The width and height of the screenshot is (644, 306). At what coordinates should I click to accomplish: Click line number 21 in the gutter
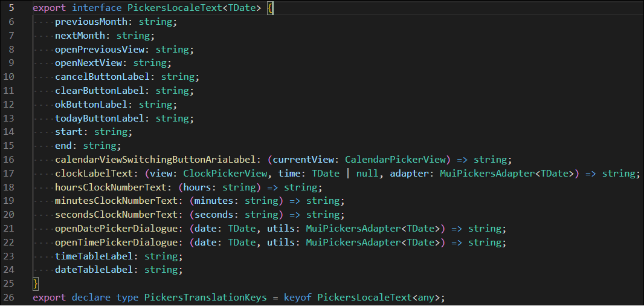tap(8, 229)
